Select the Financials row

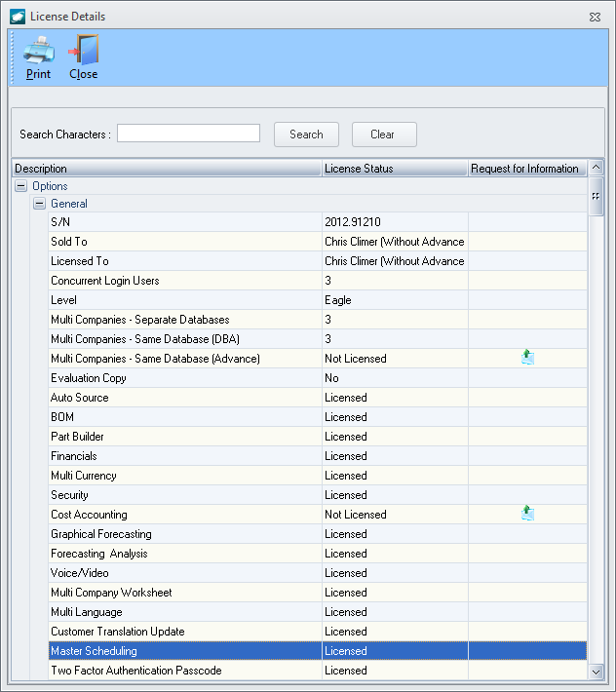[318, 456]
